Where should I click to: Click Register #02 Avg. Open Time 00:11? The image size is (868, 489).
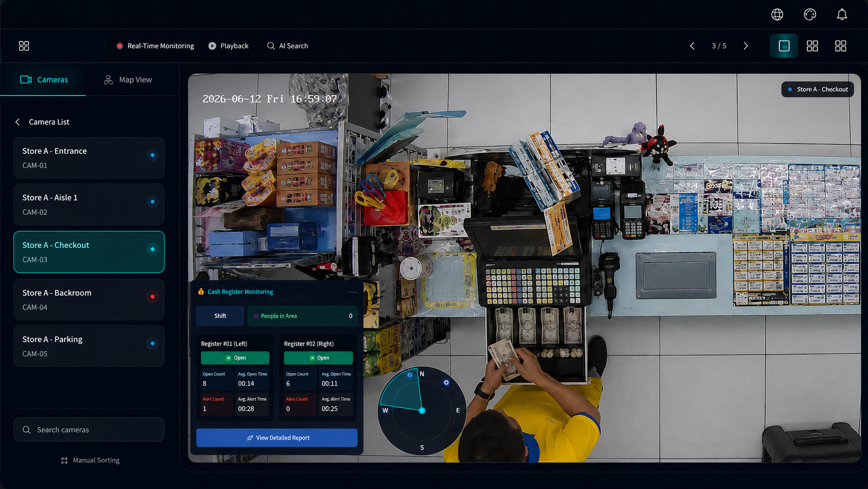pos(330,384)
